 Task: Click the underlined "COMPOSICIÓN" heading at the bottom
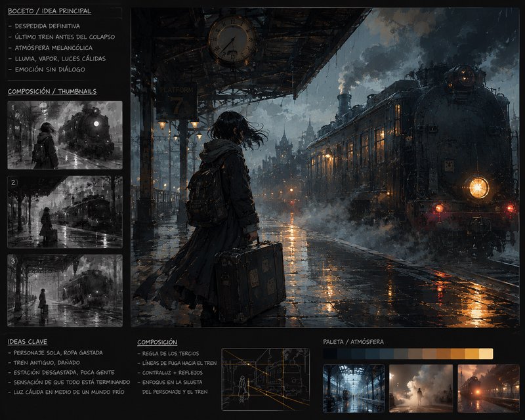click(157, 343)
